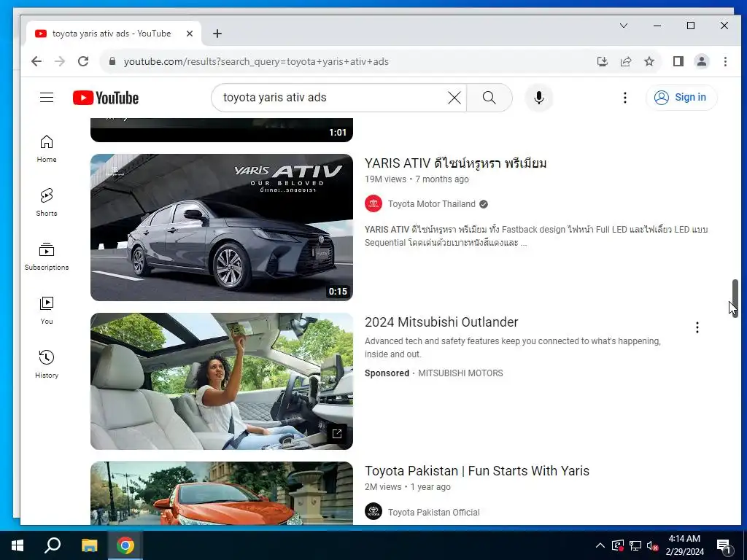Open 2024 Mitsubishi Outlander ad title
Image resolution: width=747 pixels, height=560 pixels.
[x=441, y=322]
